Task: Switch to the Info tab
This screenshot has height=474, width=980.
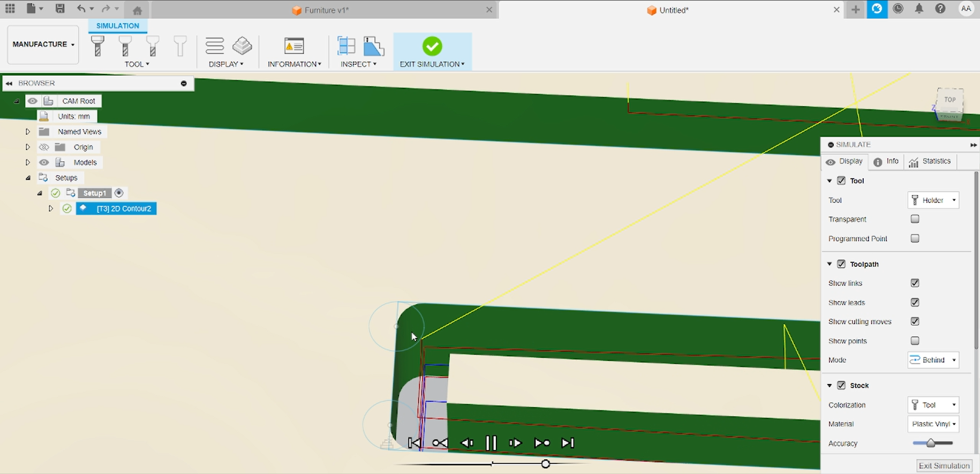Action: coord(886,161)
